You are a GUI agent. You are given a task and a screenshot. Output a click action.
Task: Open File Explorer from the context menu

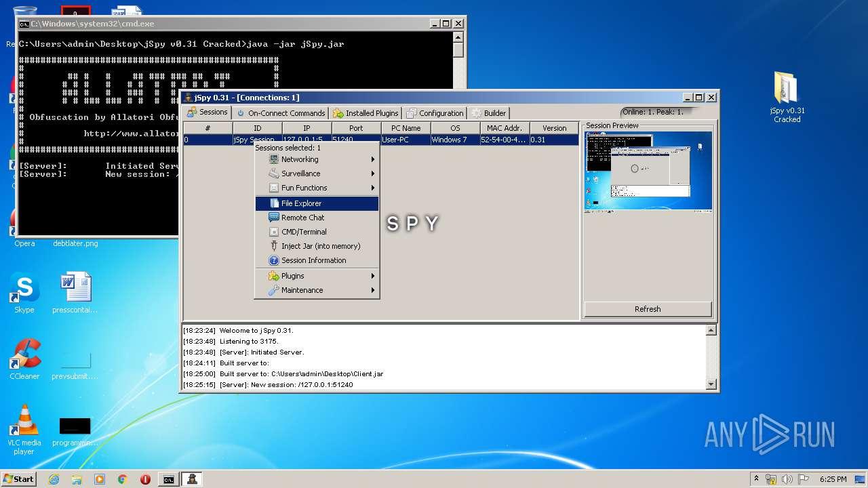click(x=317, y=203)
